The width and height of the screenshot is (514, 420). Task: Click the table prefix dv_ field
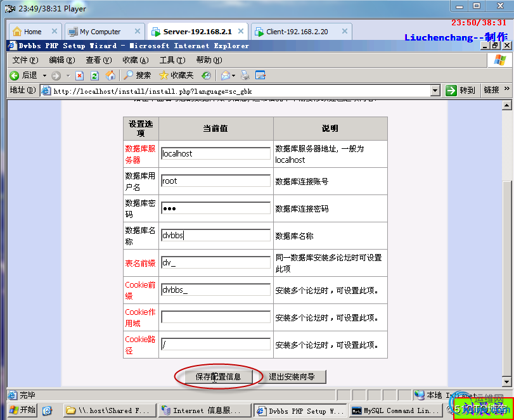215,262
